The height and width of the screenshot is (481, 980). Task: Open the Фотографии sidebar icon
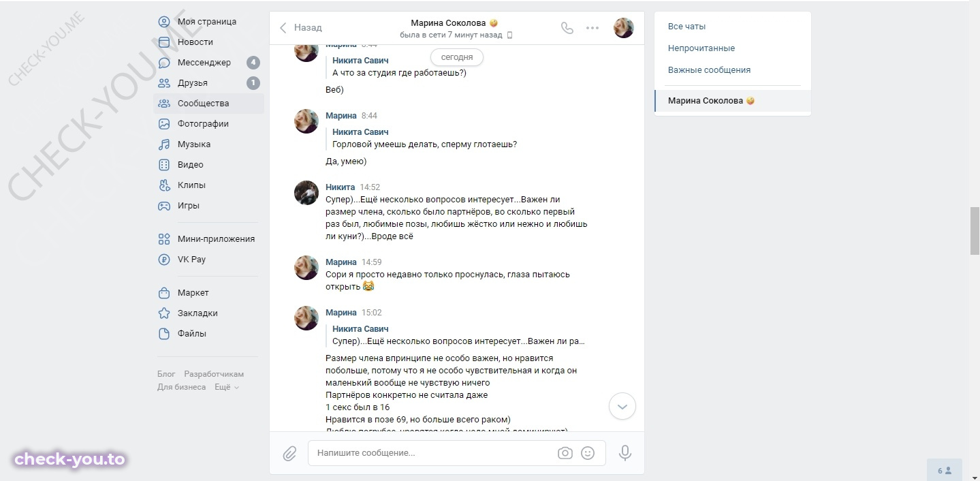[164, 124]
